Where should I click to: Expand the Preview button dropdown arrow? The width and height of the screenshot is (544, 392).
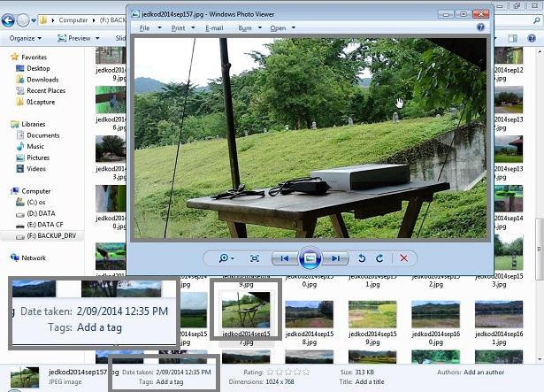point(97,38)
